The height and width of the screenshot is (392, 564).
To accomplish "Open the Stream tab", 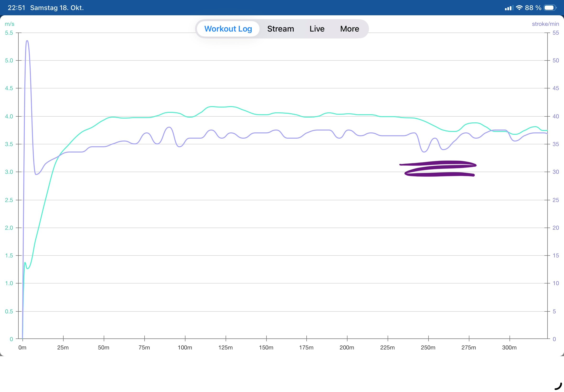I will tap(280, 29).
